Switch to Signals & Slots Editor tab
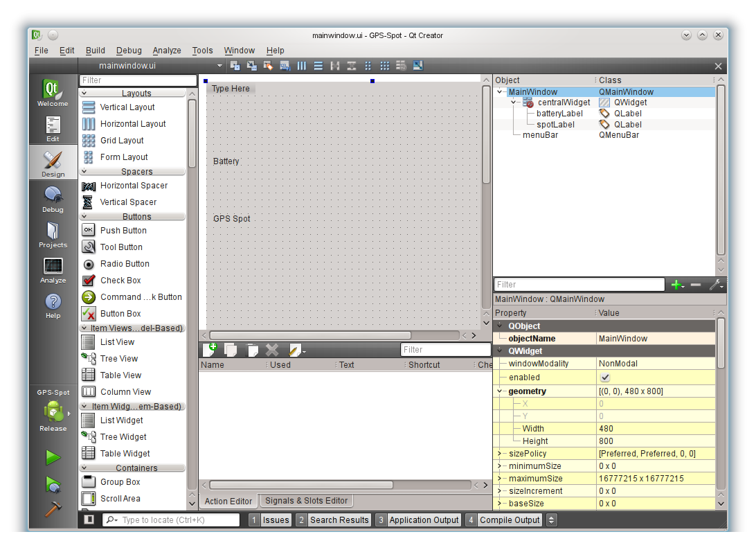This screenshot has height=559, width=756. coord(306,501)
